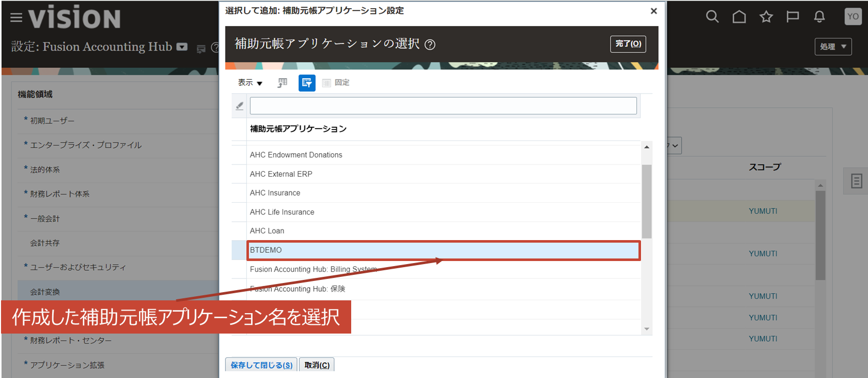868x378 pixels.
Task: Select the AHC External ERP row
Action: [x=443, y=174]
